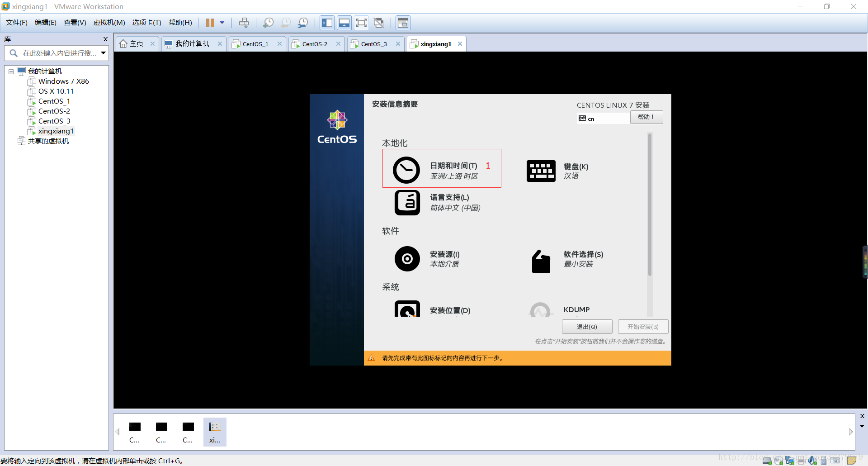The width and height of the screenshot is (868, 466).
Task: Click the message log note icon
Action: [852, 461]
